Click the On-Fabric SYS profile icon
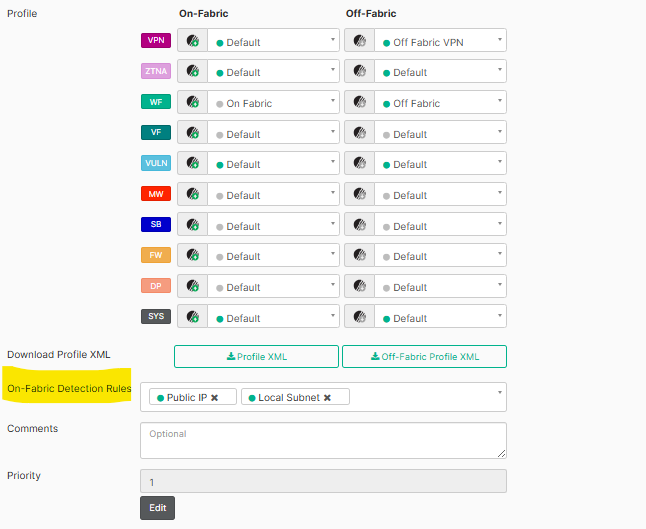The width and height of the screenshot is (646, 529). pos(192,316)
